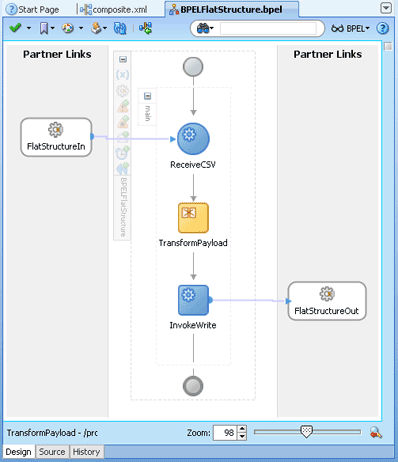Image resolution: width=398 pixels, height=462 pixels.
Task: Open the bookmark icon's dropdown arrow
Action: point(53,28)
